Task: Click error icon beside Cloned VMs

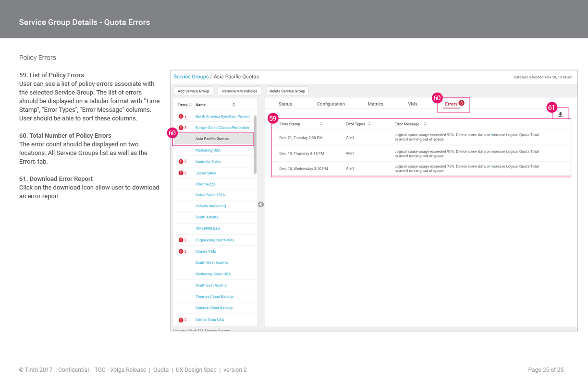Action: point(181,251)
